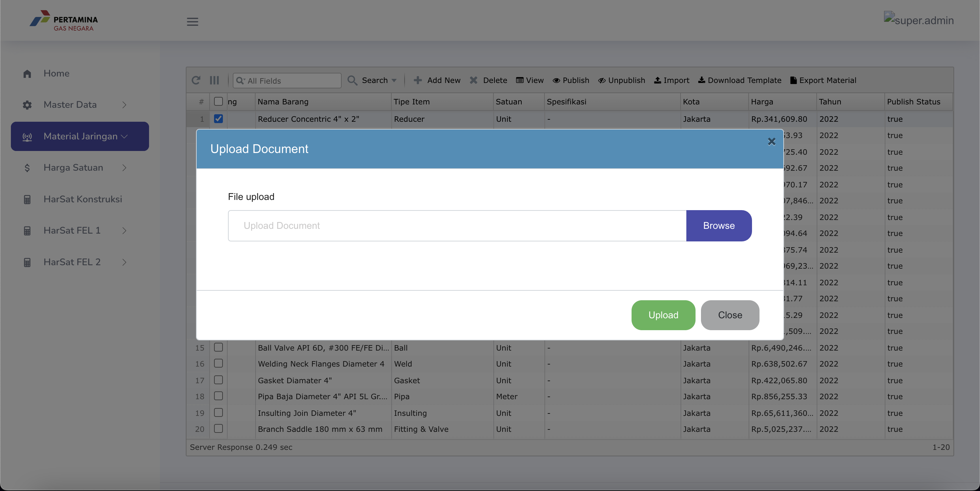Click the Import toolbar button

click(x=671, y=80)
